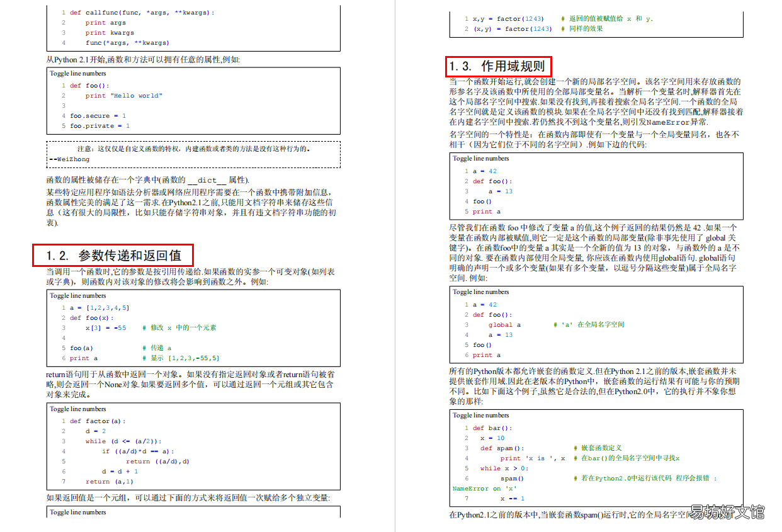782x532 pixels.
Task: Select code line foo.secure = 1
Action: [x=98, y=116]
